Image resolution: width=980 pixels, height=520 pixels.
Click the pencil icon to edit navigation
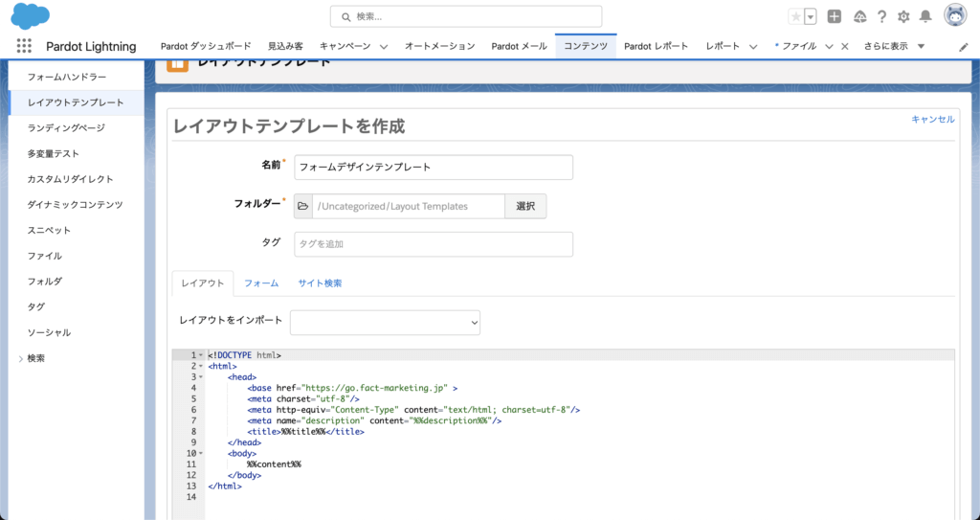point(964,46)
